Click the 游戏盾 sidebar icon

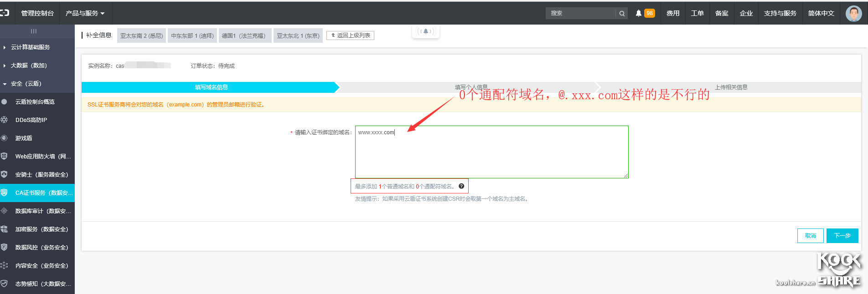click(4, 138)
